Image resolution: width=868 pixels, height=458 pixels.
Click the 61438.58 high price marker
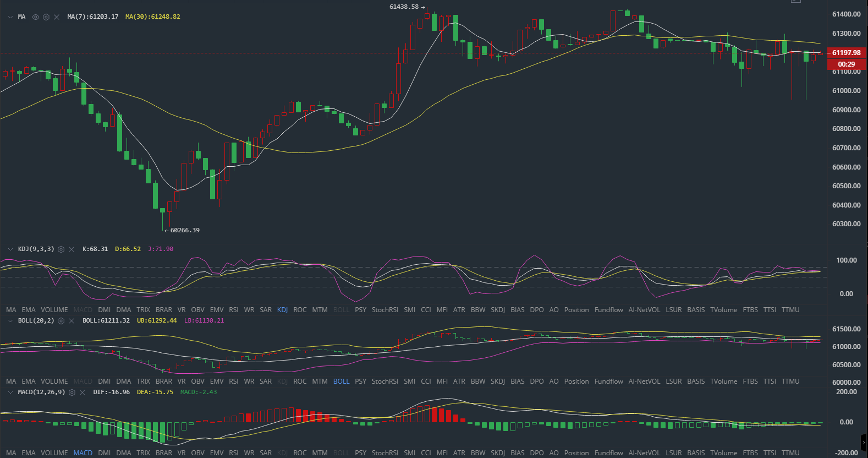pyautogui.click(x=404, y=7)
